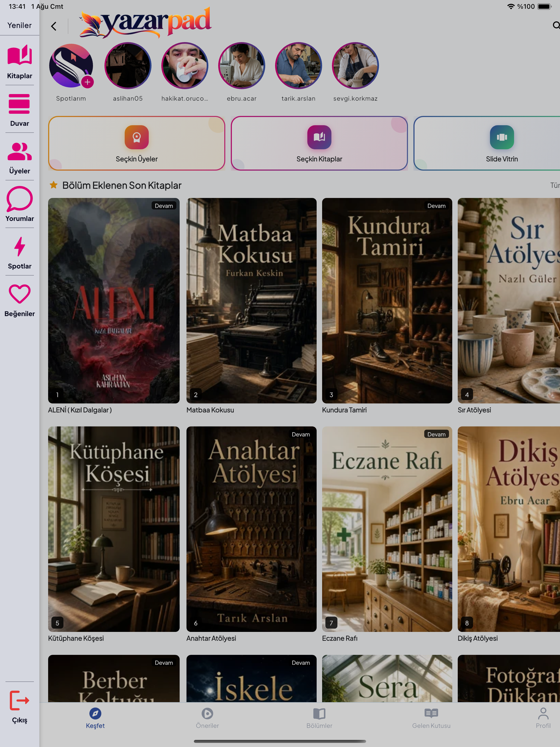Tap the Devam badge on Eczane Rafı
Screen dimensions: 560x747
point(436,434)
